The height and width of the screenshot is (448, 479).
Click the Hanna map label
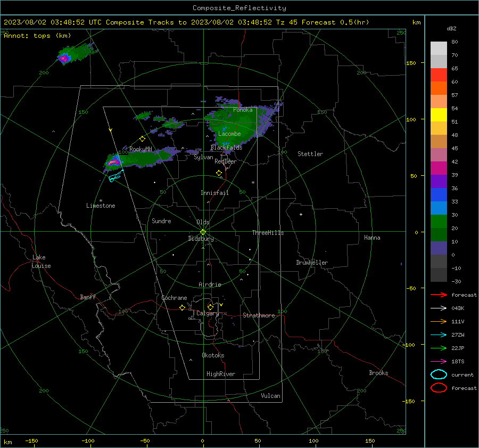[372, 238]
